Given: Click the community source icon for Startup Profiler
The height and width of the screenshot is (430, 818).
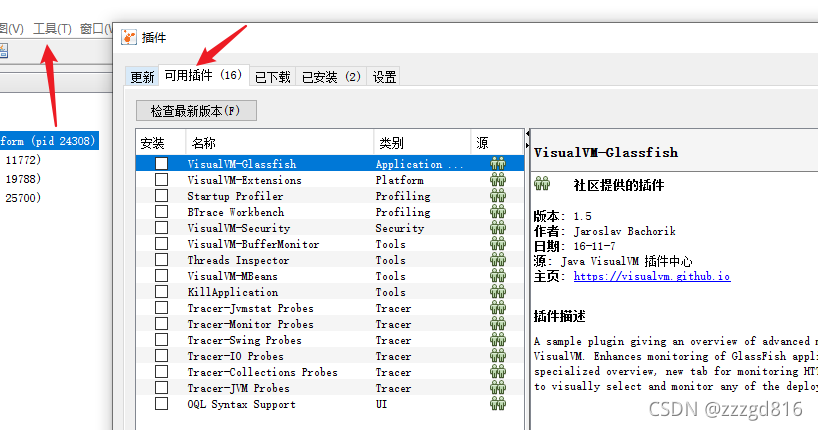Looking at the screenshot, I should coord(498,196).
